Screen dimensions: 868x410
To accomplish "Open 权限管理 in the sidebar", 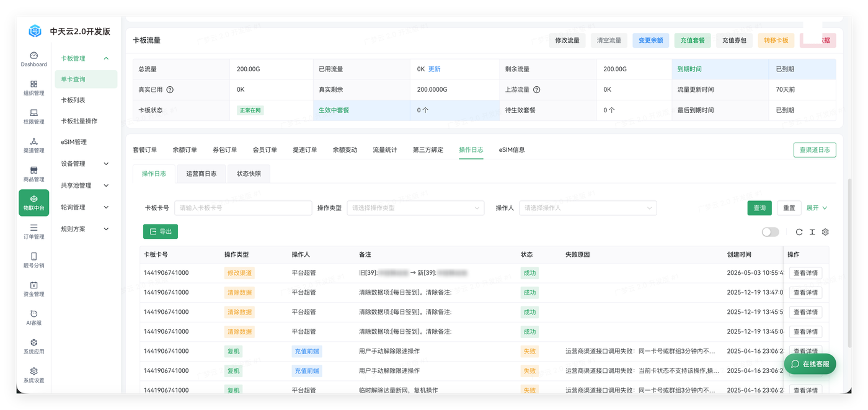I will pyautogui.click(x=33, y=117).
